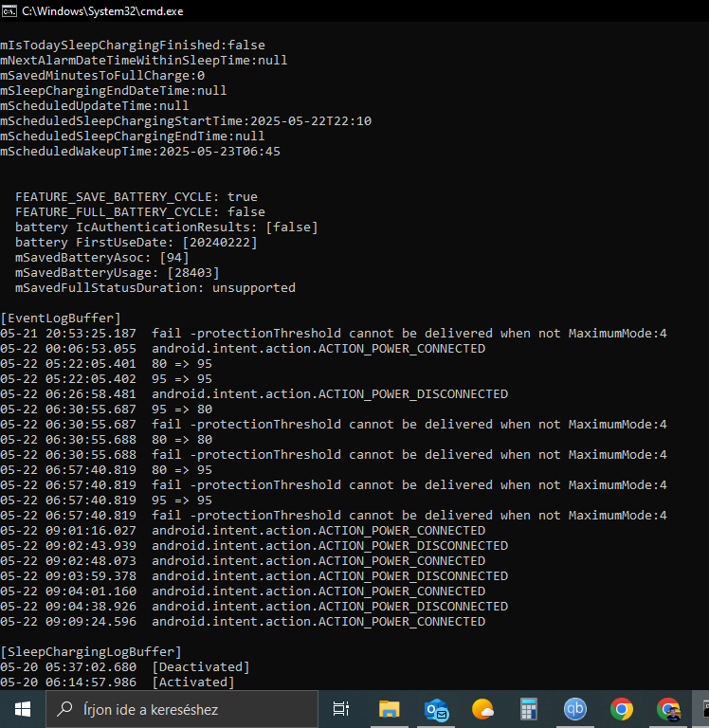Click the line mScheduledWakeupTime:2025-05-23T06:45
This screenshot has width=709, height=728.
[x=140, y=152]
